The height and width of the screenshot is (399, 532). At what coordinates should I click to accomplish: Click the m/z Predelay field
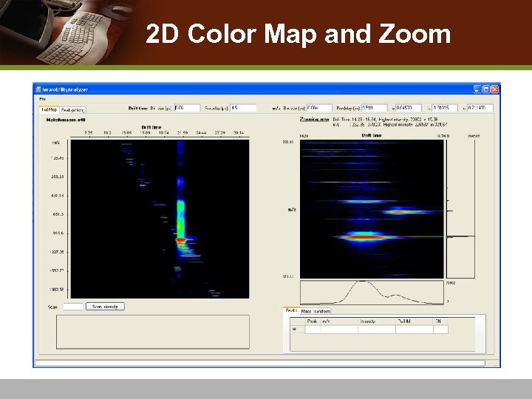pyautogui.click(x=374, y=108)
